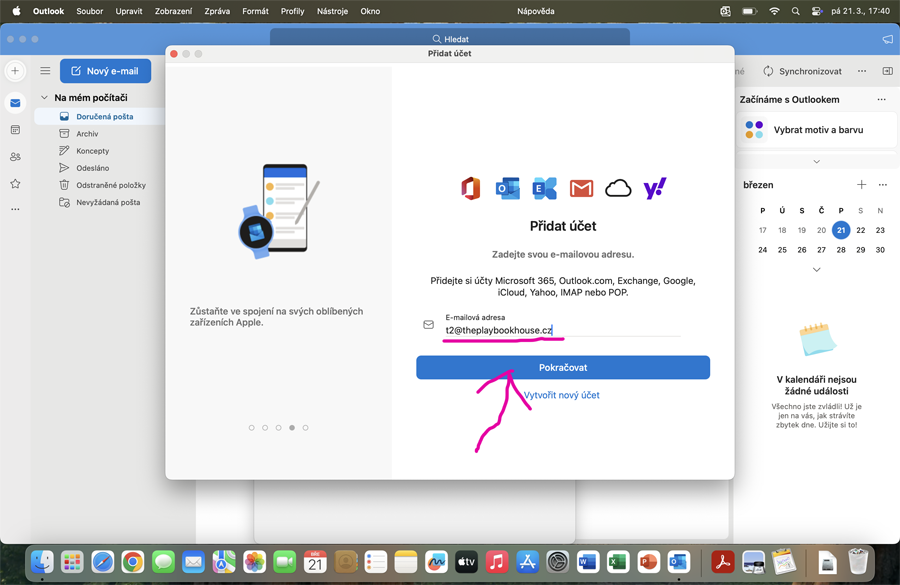Select the first carousel page dot
Image resolution: width=900 pixels, height=585 pixels.
click(251, 428)
